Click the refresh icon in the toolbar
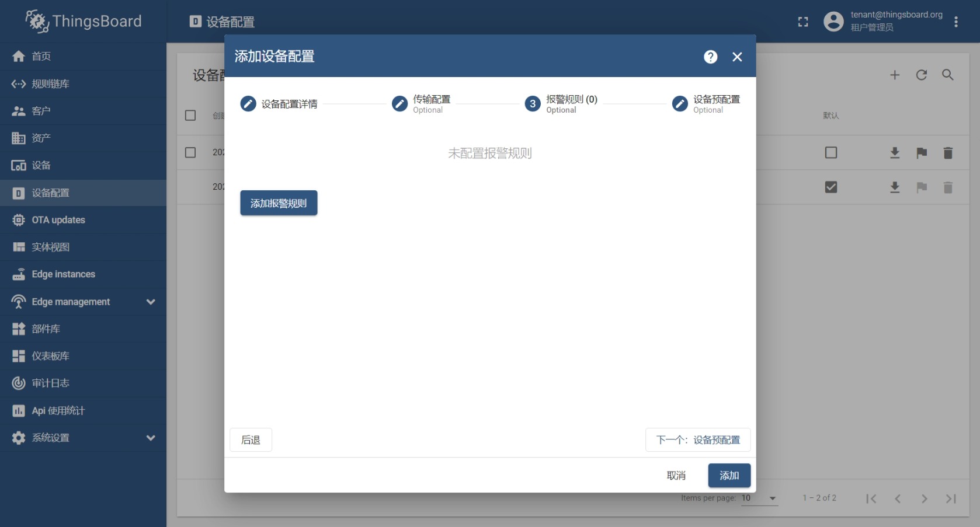 click(922, 75)
